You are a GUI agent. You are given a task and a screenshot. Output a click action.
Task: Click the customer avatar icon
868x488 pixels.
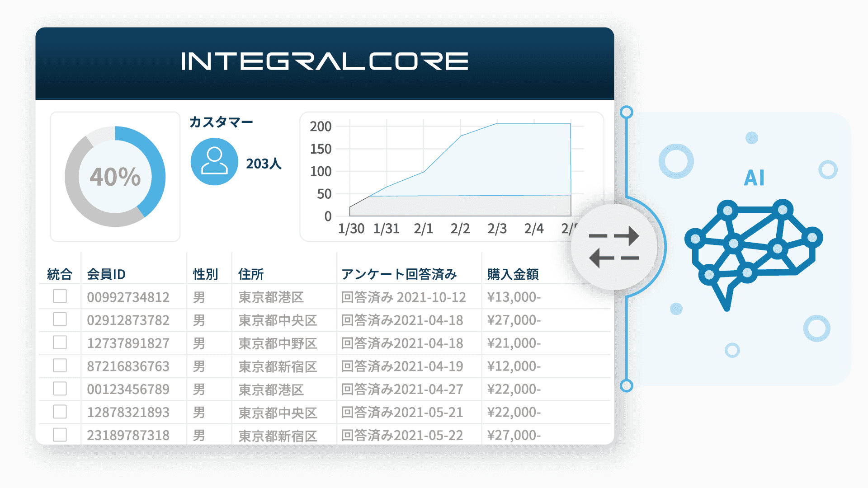click(x=214, y=161)
